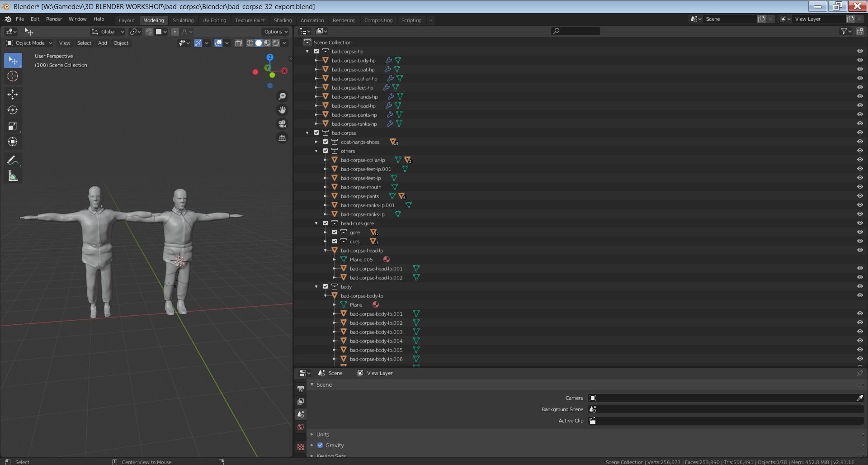Activate the Rotate tool
868x465 pixels.
click(13, 110)
